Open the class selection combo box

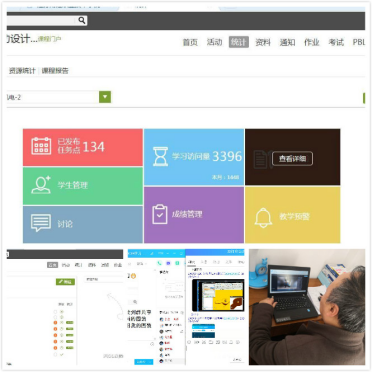coord(59,97)
